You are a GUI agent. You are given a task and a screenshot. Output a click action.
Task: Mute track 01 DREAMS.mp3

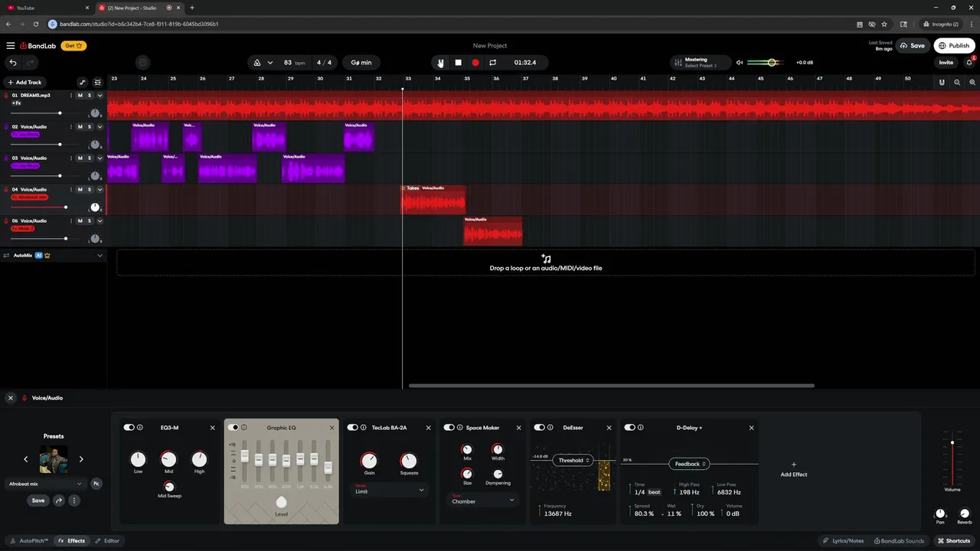tap(80, 96)
